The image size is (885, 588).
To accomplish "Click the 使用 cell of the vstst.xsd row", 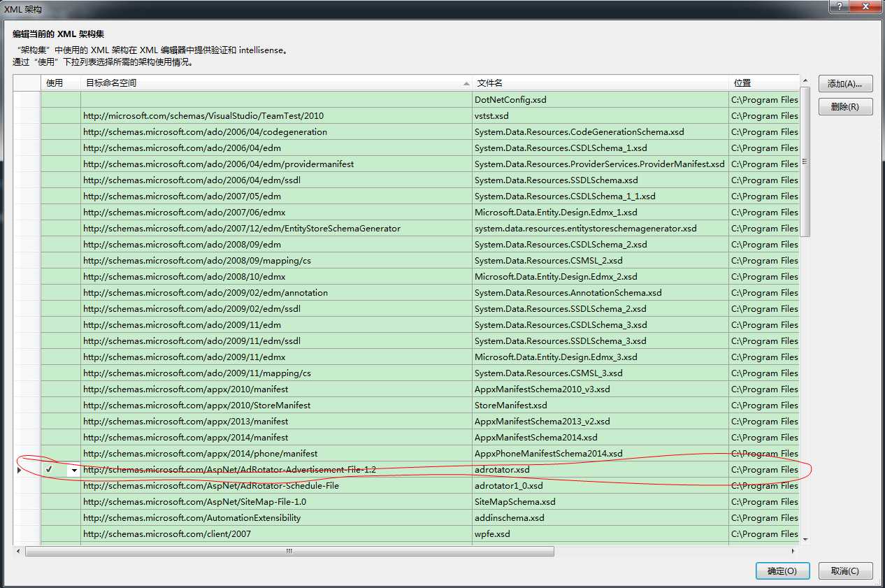I will click(61, 116).
